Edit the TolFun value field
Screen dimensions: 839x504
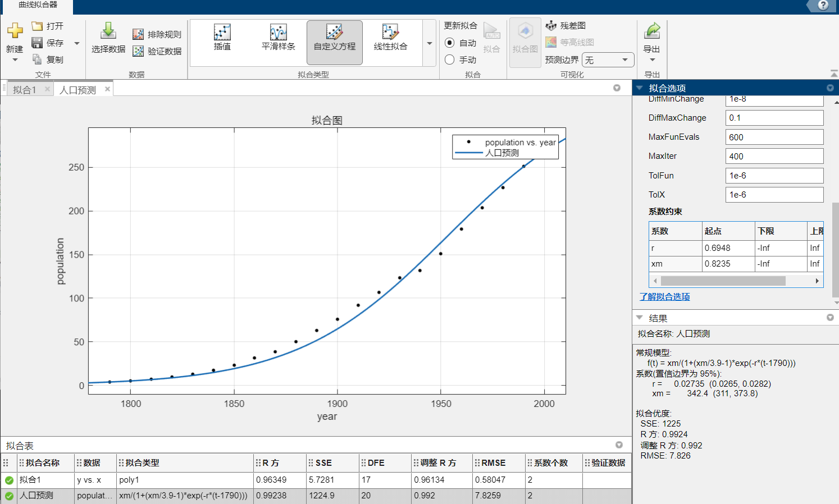coord(774,176)
